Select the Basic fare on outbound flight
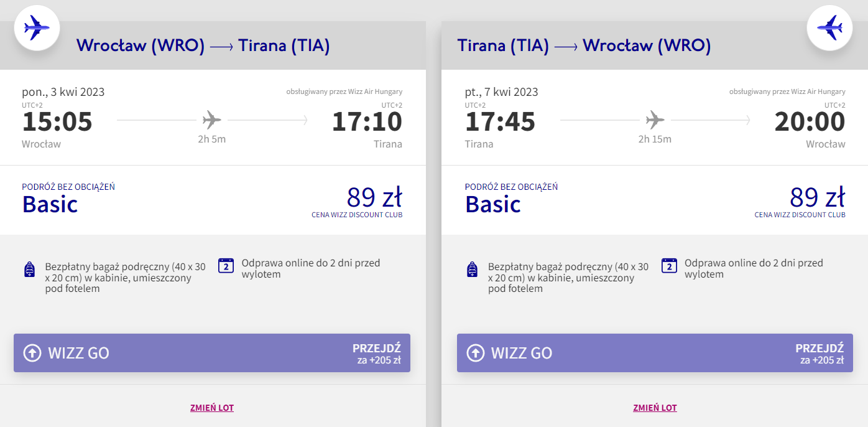The height and width of the screenshot is (427, 868). click(50, 204)
